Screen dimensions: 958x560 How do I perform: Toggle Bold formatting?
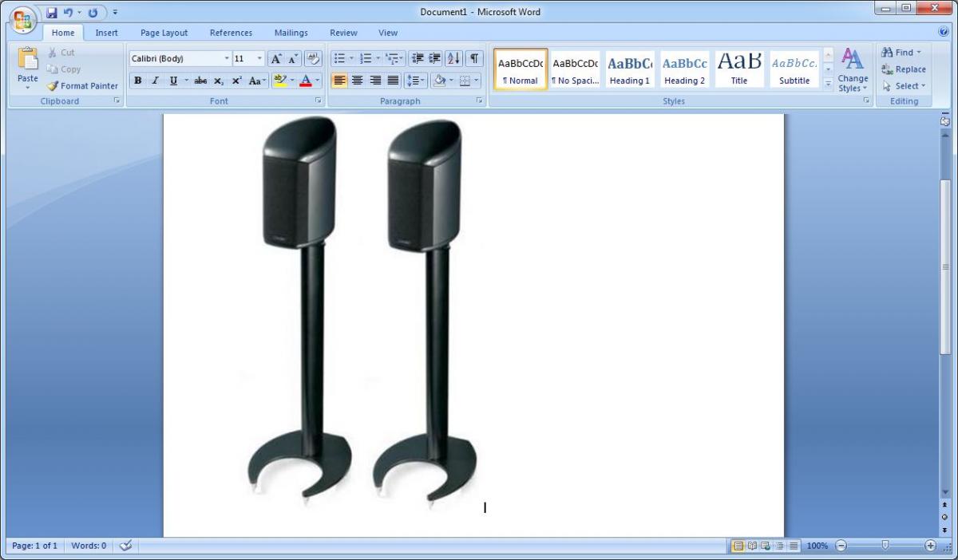click(138, 81)
